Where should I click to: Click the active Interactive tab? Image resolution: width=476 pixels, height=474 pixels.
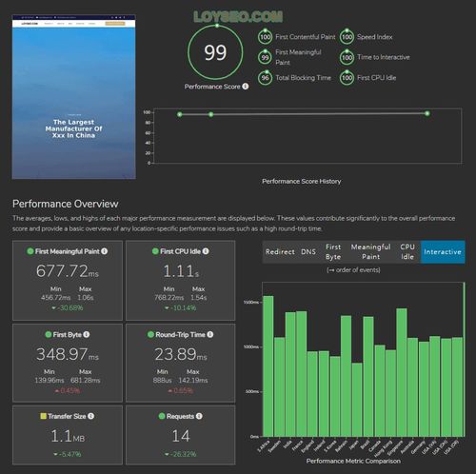click(443, 252)
